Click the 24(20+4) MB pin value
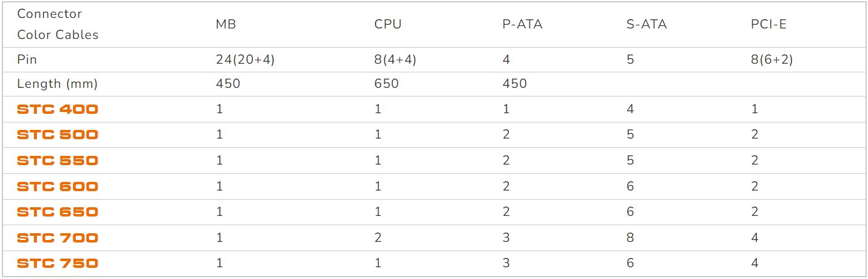This screenshot has height=279, width=868. click(x=245, y=60)
